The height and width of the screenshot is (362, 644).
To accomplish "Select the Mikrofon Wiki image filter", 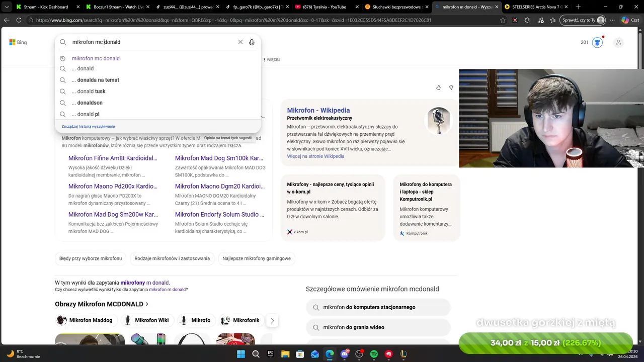I will point(148,320).
